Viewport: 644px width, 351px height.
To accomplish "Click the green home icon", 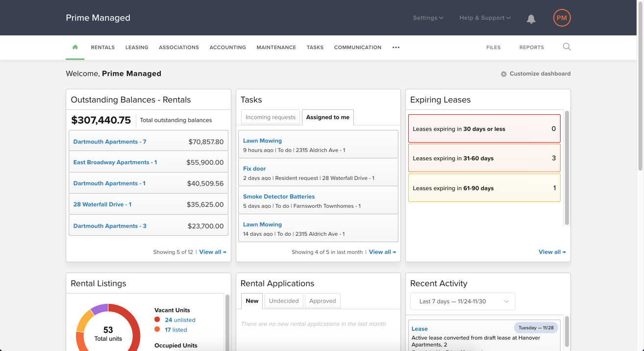I will pos(75,47).
